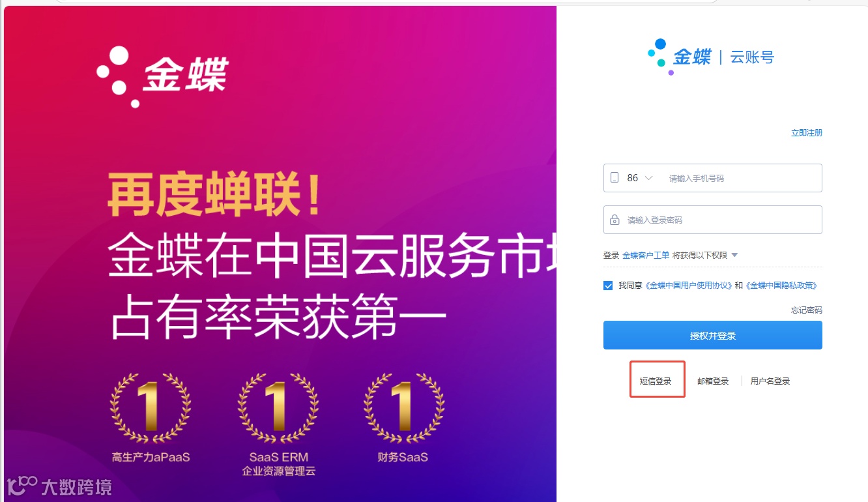The width and height of the screenshot is (868, 502).
Task: Switch to 邮箱登录 login method
Action: click(x=713, y=381)
